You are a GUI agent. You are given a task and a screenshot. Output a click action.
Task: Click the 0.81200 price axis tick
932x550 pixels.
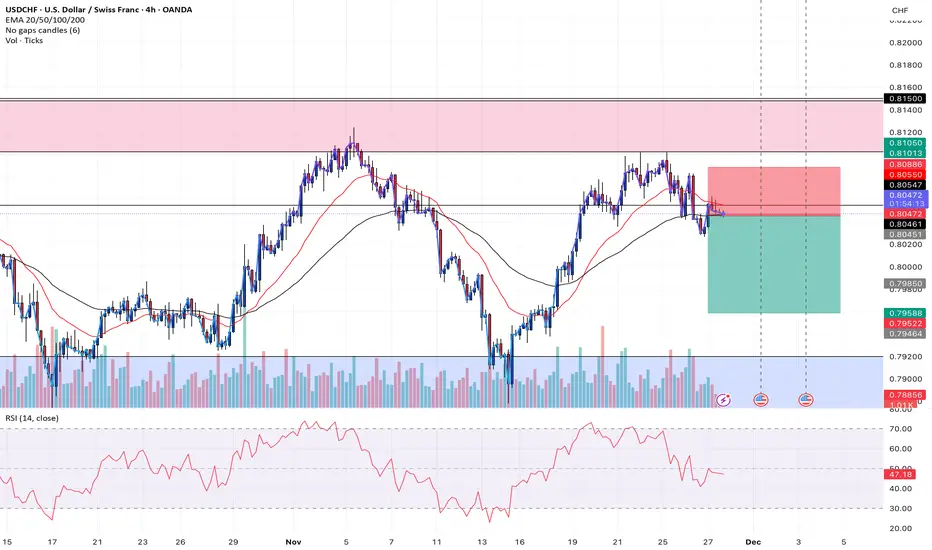906,132
